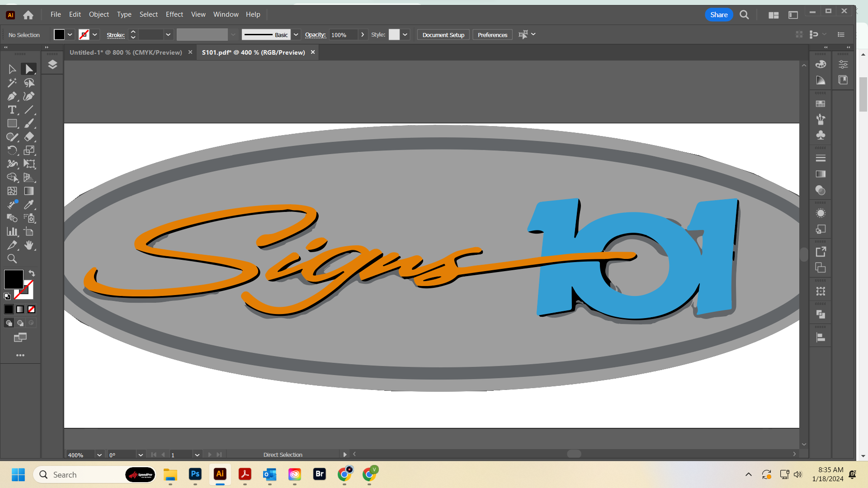Select the Selection tool (hollow arrow)
The height and width of the screenshot is (488, 868).
pyautogui.click(x=12, y=69)
